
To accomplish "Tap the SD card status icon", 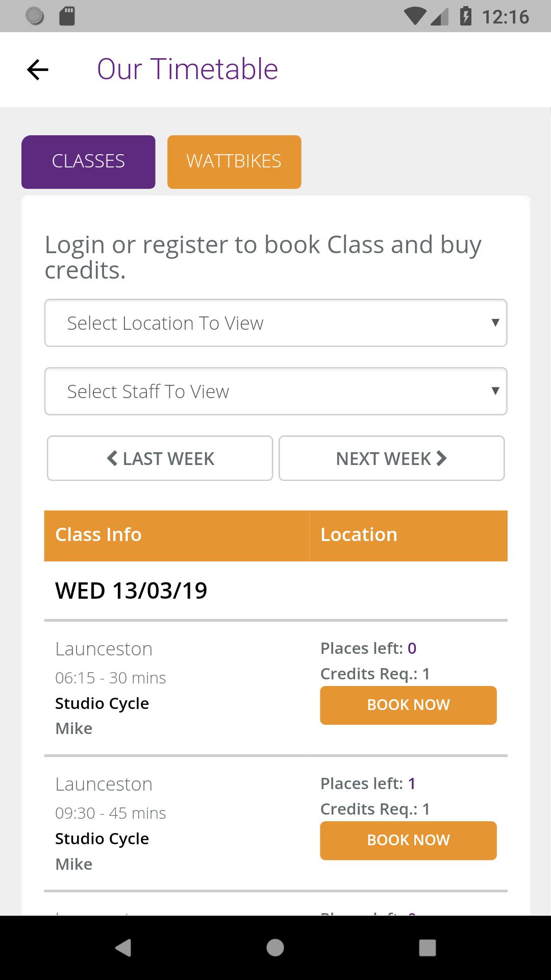I will [x=67, y=16].
